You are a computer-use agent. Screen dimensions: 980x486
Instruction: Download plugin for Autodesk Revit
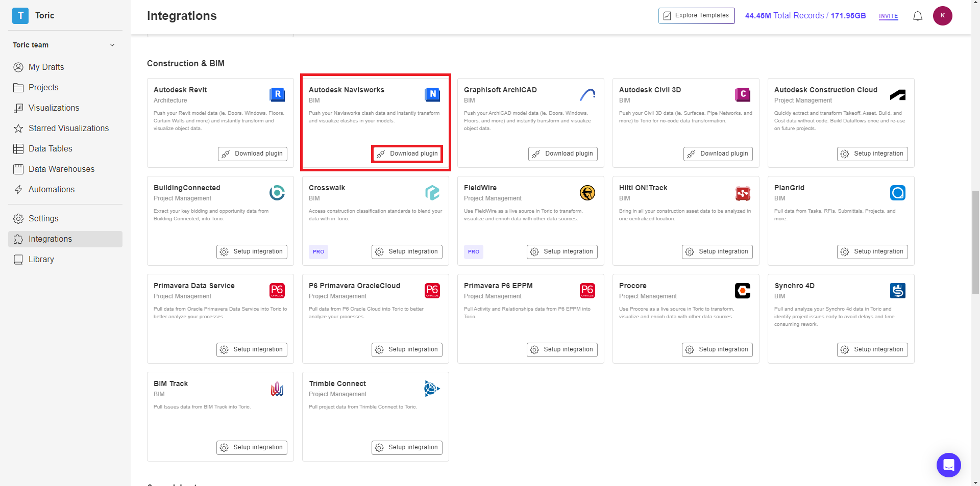[253, 154]
